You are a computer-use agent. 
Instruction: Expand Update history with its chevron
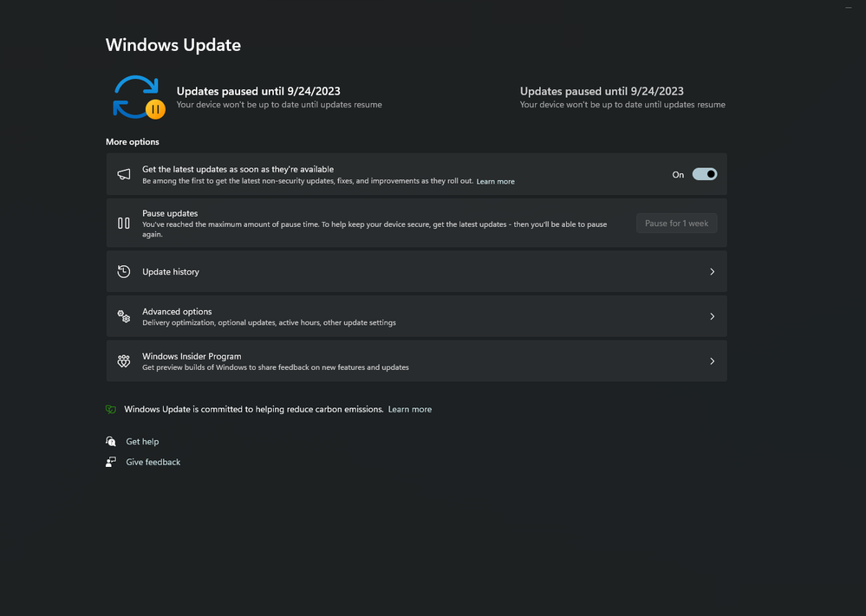pyautogui.click(x=712, y=272)
